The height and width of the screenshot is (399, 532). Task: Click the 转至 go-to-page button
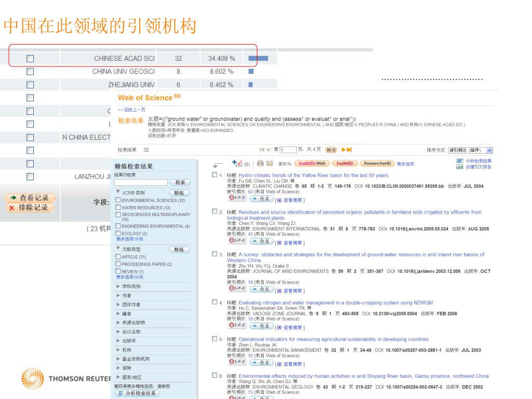click(x=331, y=150)
